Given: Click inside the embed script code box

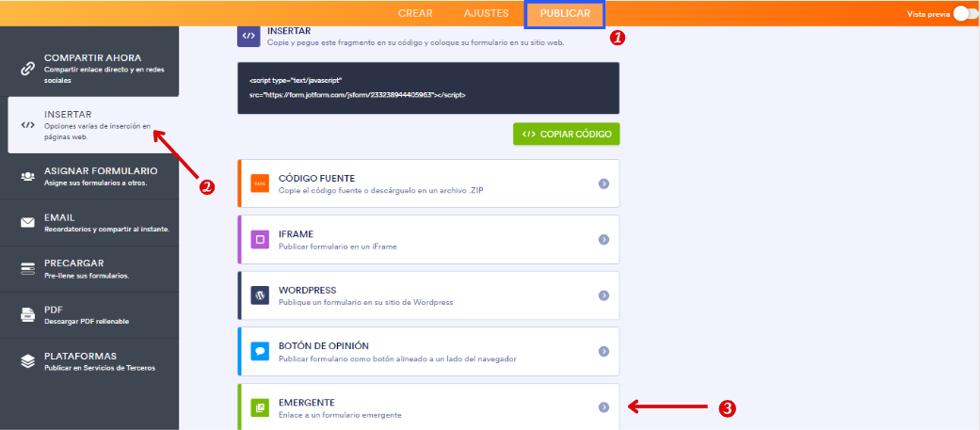Looking at the screenshot, I should pyautogui.click(x=428, y=88).
